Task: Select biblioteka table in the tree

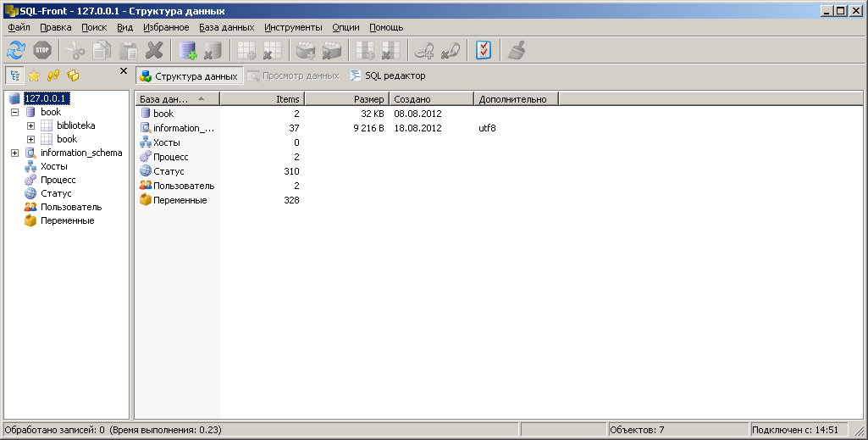Action: (76, 125)
